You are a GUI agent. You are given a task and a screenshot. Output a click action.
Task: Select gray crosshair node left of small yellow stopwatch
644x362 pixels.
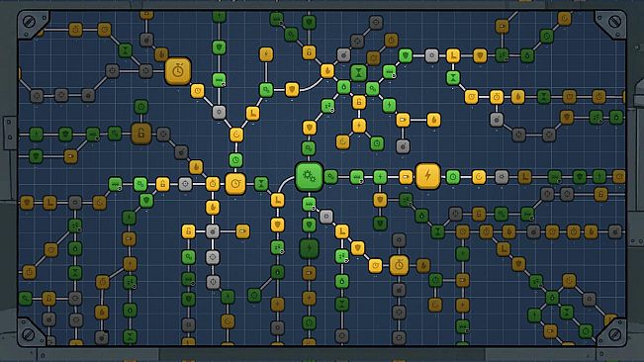click(185, 183)
